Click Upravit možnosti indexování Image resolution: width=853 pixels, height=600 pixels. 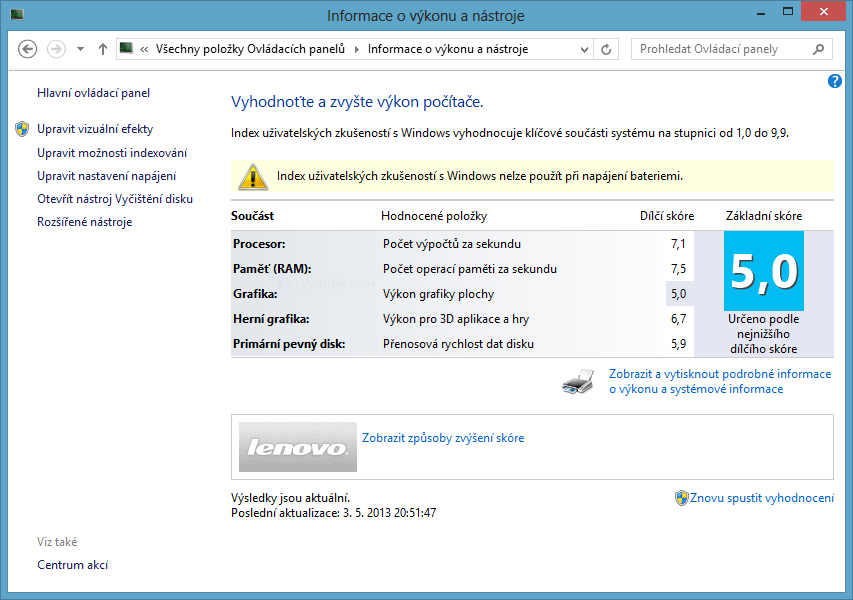[x=112, y=153]
